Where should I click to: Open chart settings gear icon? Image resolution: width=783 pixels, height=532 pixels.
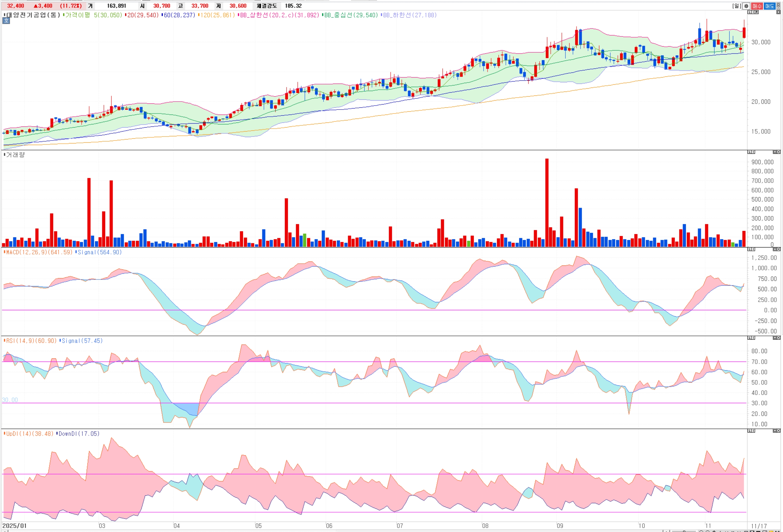[x=746, y=6]
